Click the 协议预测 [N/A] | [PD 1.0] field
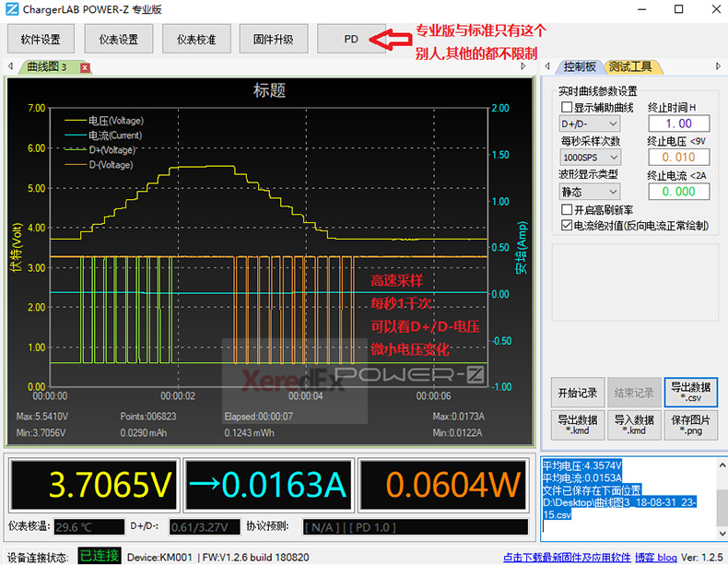 415,527
